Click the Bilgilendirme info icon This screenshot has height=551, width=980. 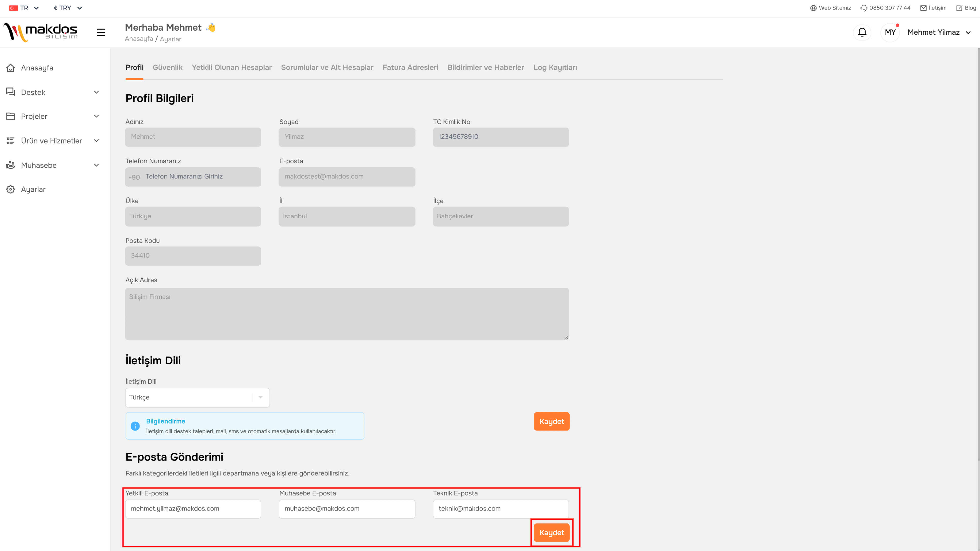(135, 426)
